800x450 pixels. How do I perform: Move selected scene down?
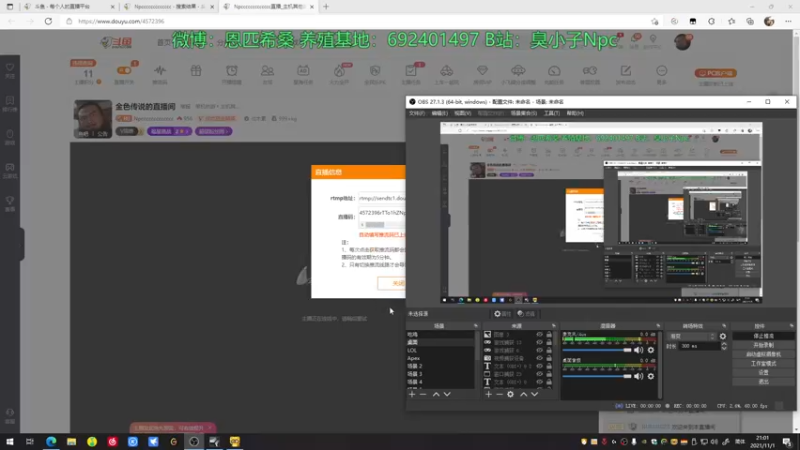coord(447,394)
